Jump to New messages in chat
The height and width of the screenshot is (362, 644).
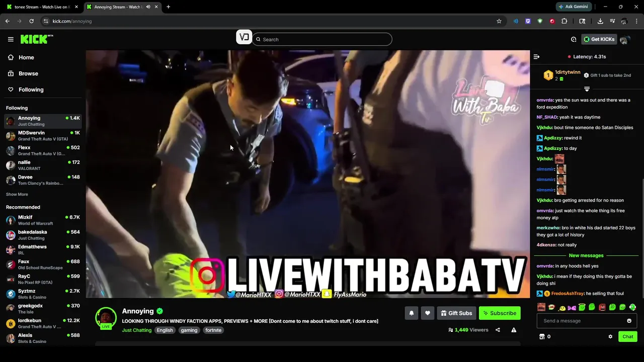pos(586,255)
